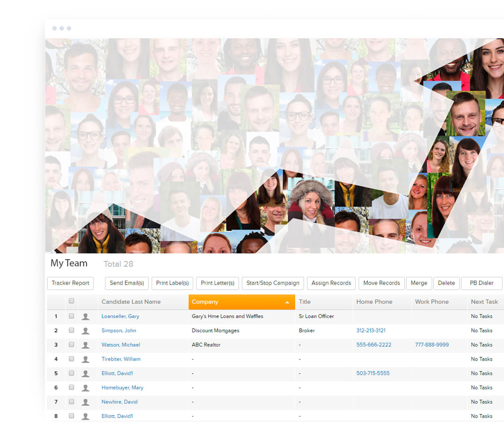The image size is (504, 426).
Task: Click the contact icon beside Homebuyer, Mary
Action: point(85,388)
